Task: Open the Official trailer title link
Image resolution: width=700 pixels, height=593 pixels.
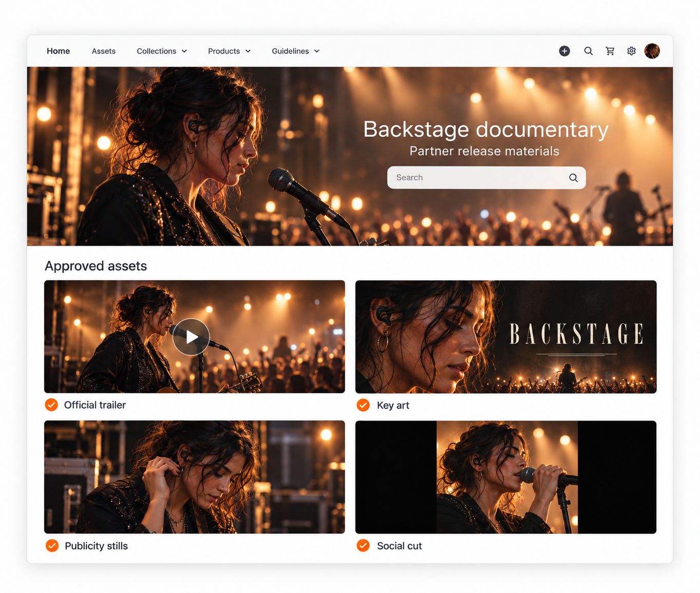Action: coord(95,405)
